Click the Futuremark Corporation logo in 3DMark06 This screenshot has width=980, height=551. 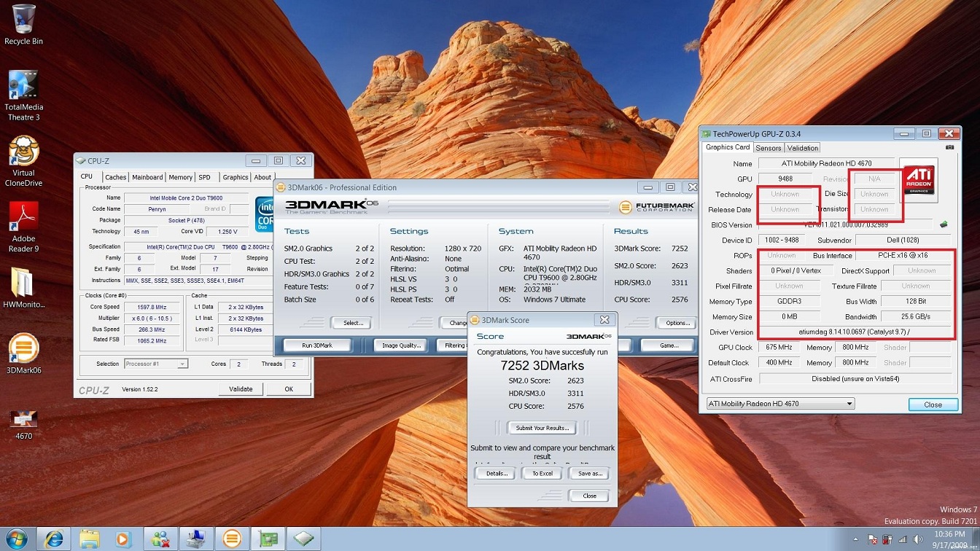(x=658, y=207)
